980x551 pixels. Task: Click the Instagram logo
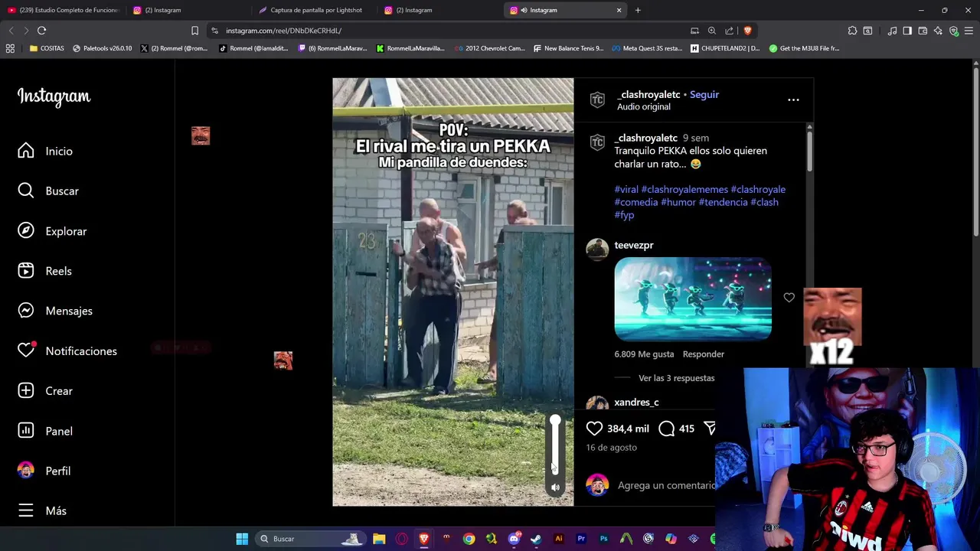pos(54,96)
